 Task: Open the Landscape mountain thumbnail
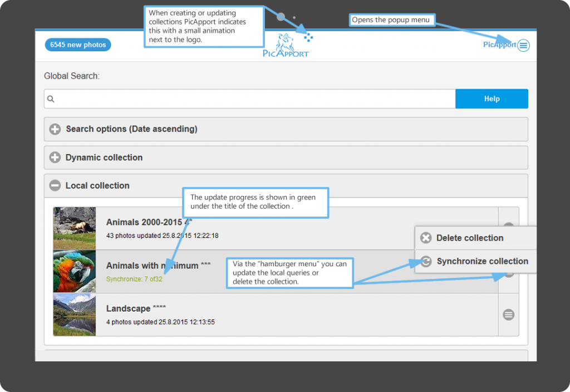[x=75, y=315]
